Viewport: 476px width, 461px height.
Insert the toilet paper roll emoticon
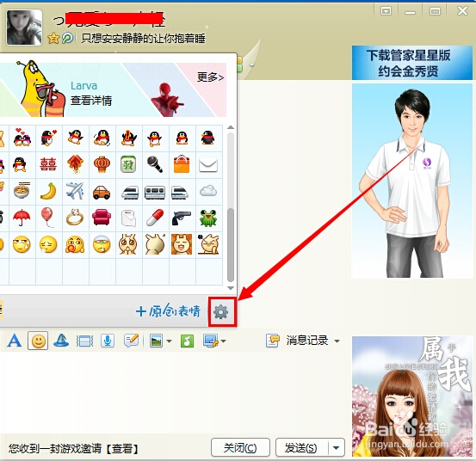[129, 218]
